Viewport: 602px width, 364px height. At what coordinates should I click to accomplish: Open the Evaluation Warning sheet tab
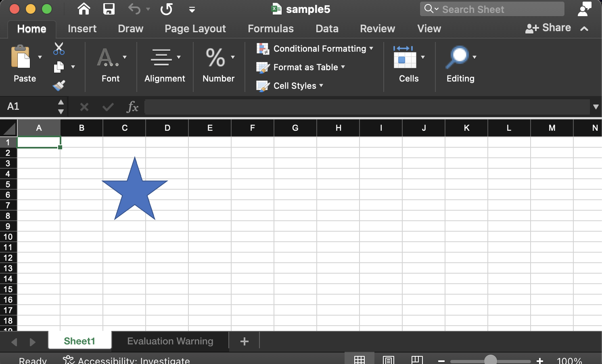pyautogui.click(x=170, y=341)
